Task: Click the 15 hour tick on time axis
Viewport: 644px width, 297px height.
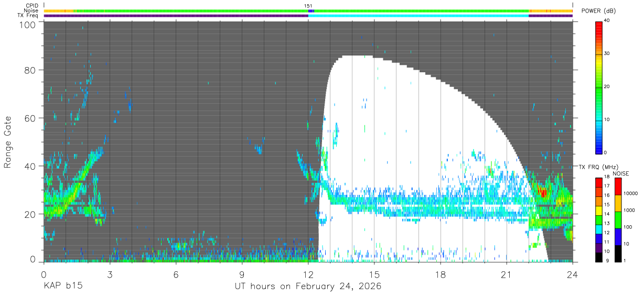Action: [374, 274]
